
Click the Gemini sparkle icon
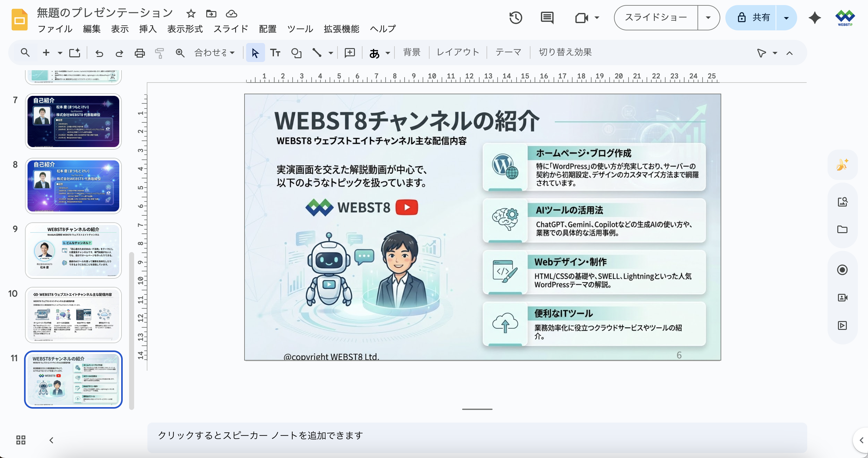(815, 17)
